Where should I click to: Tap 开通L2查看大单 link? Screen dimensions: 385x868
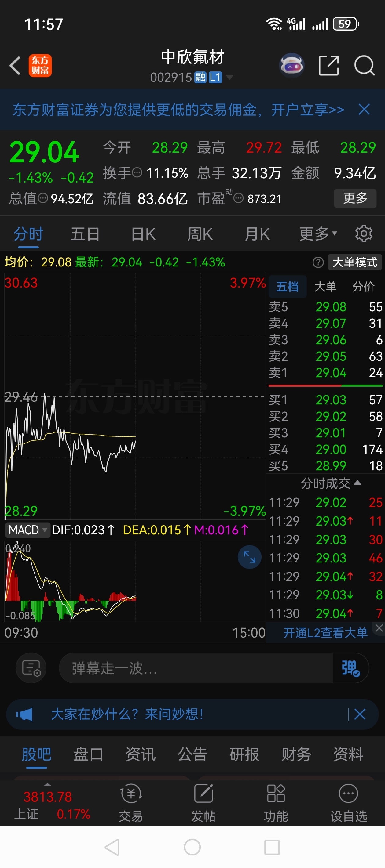point(325,632)
